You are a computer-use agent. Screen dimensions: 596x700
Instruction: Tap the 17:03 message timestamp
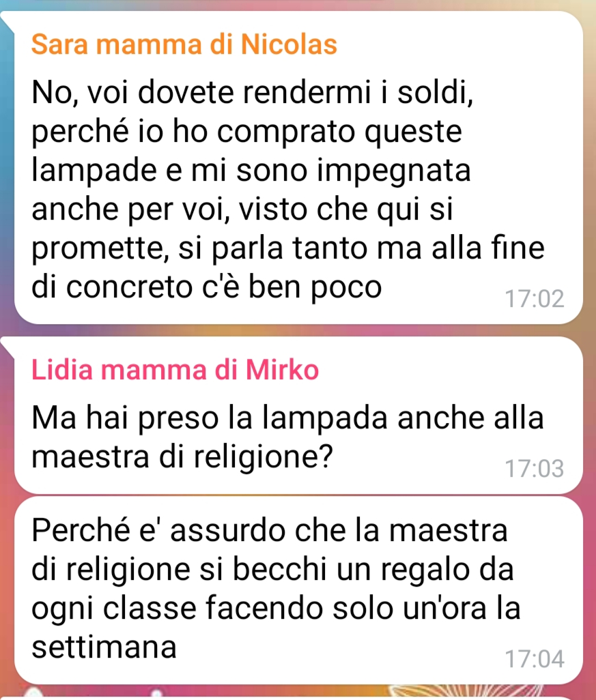tap(535, 468)
